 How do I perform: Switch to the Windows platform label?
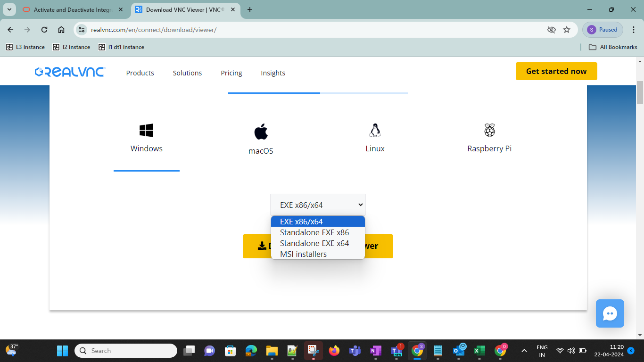(x=147, y=148)
